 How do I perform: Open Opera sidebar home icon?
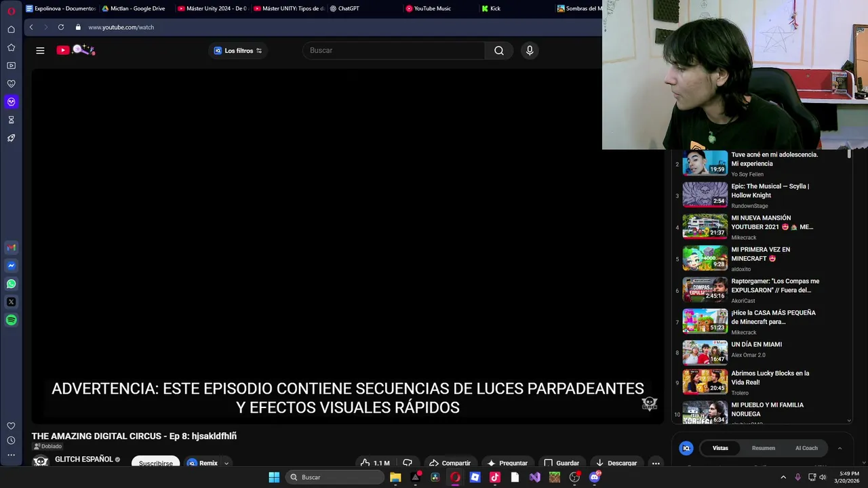pyautogui.click(x=11, y=29)
